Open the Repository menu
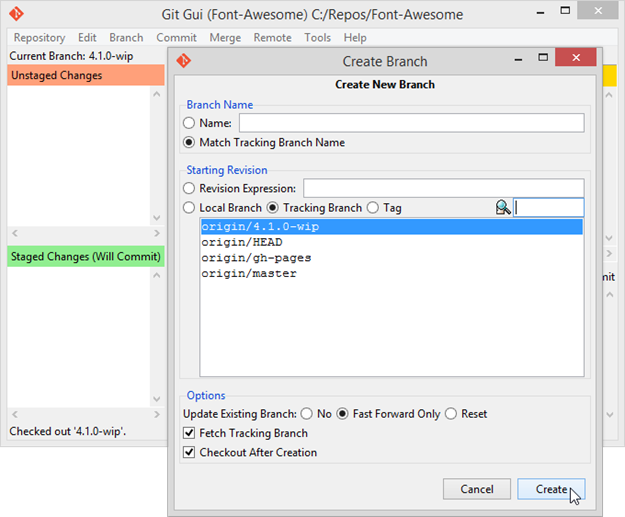 (x=39, y=37)
